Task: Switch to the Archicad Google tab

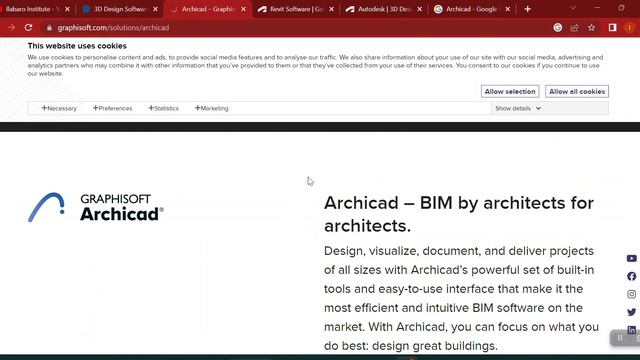Action: point(472,9)
